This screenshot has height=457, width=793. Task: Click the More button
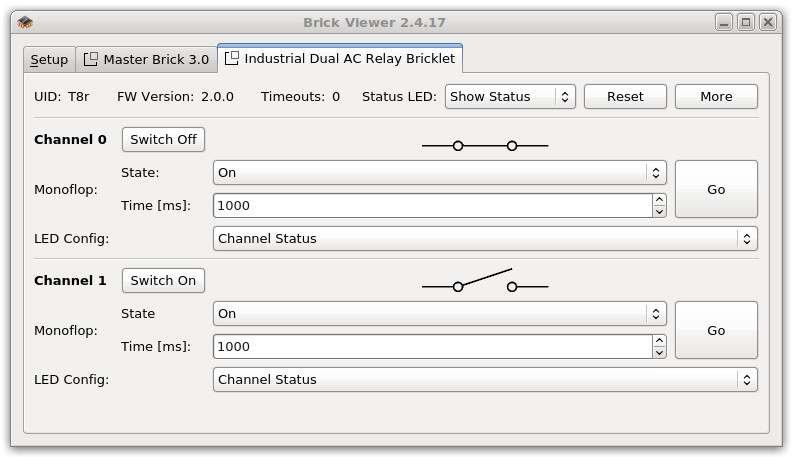coord(716,97)
